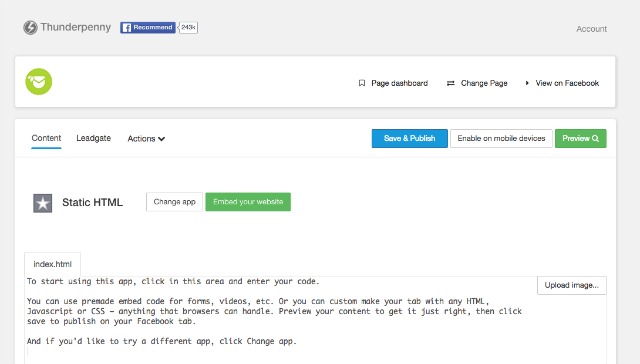Click the Thunderpenny lightning logo icon

pos(30,28)
